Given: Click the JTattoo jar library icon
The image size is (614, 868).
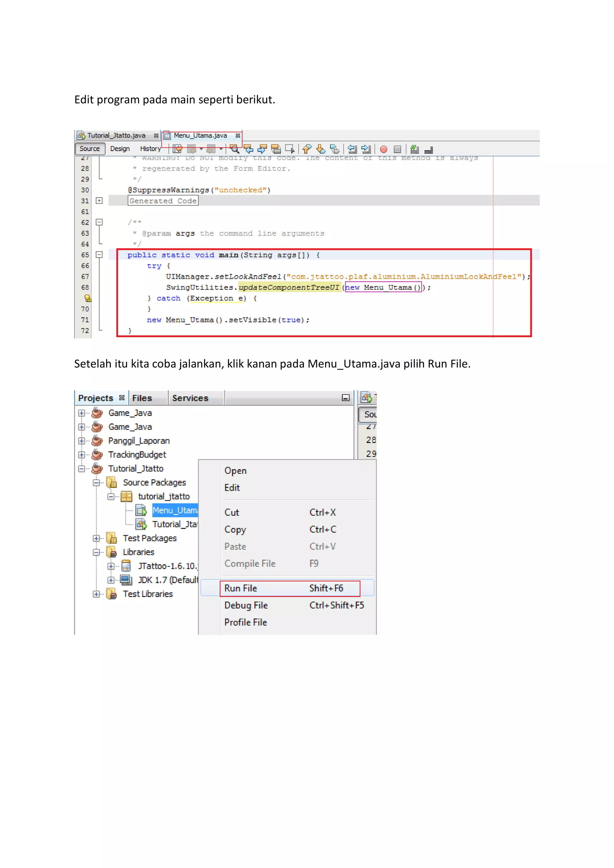Looking at the screenshot, I should tap(126, 566).
